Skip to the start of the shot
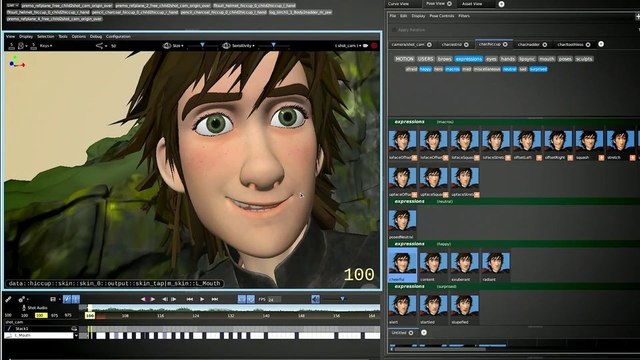The height and width of the screenshot is (360, 640). [190, 299]
